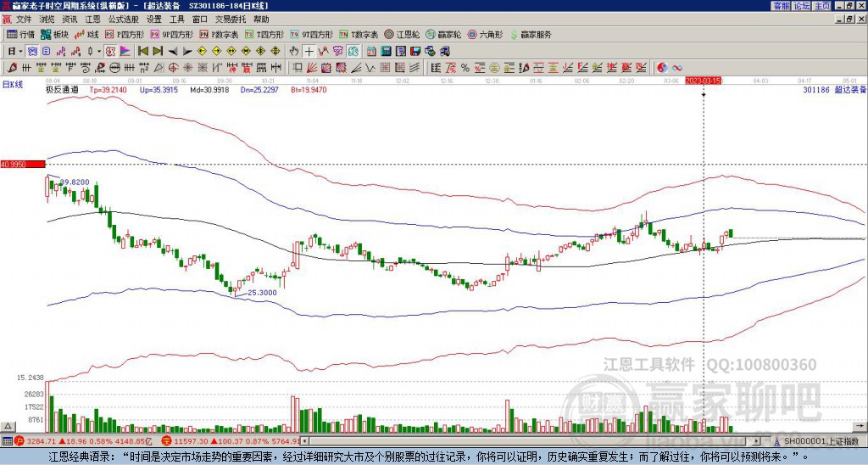868x465 pixels.
Task: Click horizontal scrollbar right arrow
Action: [x=757, y=441]
